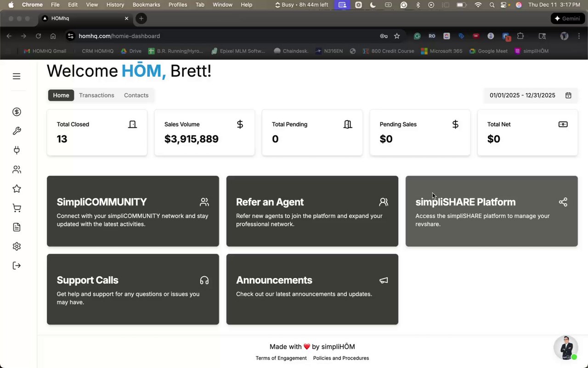The width and height of the screenshot is (588, 368).
Task: Bookmark this page with the star icon
Action: coord(397,36)
